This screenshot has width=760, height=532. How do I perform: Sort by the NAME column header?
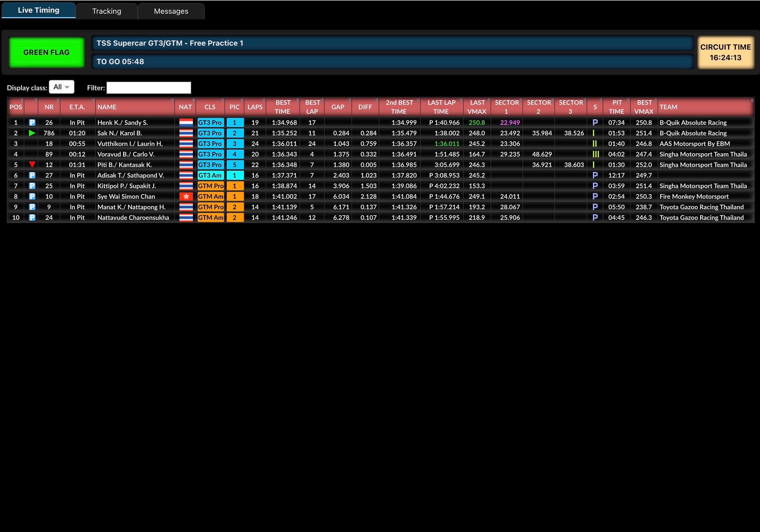pos(135,107)
